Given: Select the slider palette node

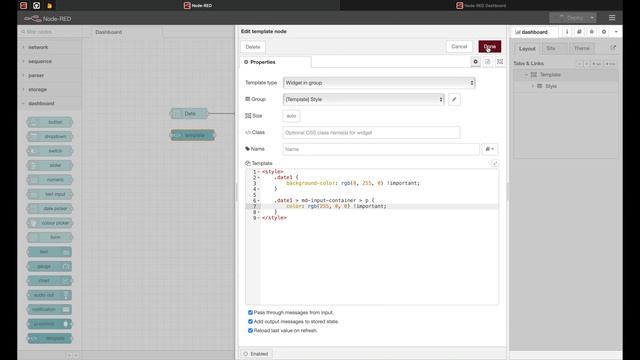Looking at the screenshot, I should [50, 165].
